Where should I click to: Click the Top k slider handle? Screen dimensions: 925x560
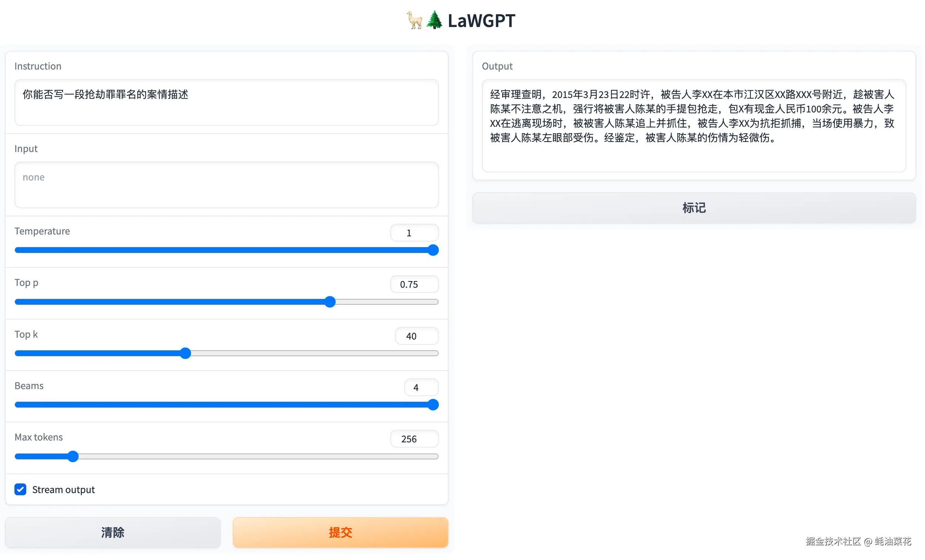click(x=185, y=353)
